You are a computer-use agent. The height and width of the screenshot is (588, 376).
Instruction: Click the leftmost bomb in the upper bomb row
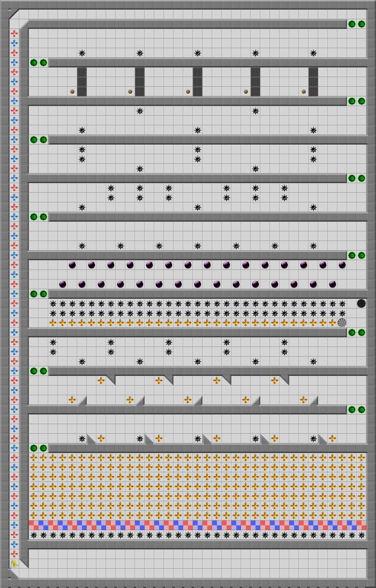click(x=72, y=265)
